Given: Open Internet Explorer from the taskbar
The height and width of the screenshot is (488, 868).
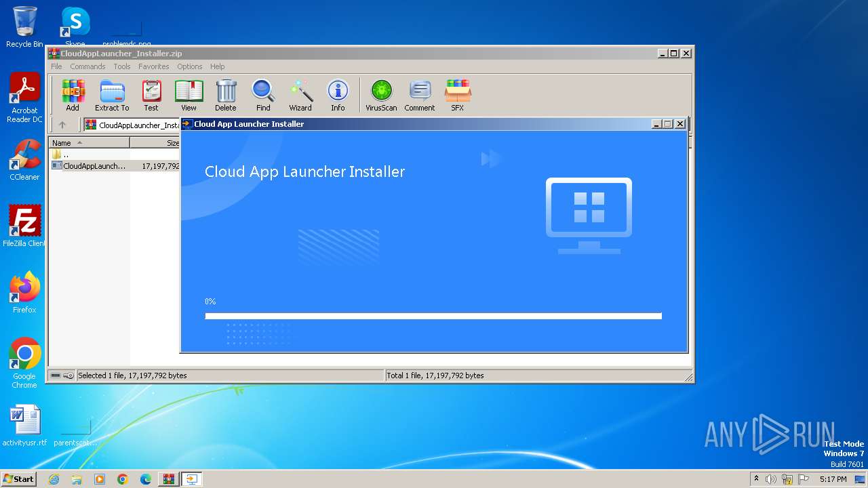Looking at the screenshot, I should pyautogui.click(x=54, y=479).
